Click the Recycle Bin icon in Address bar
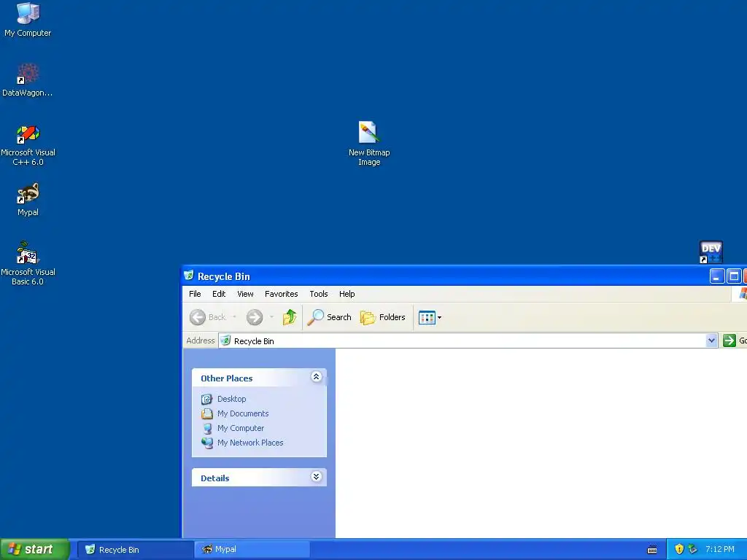 [x=226, y=341]
